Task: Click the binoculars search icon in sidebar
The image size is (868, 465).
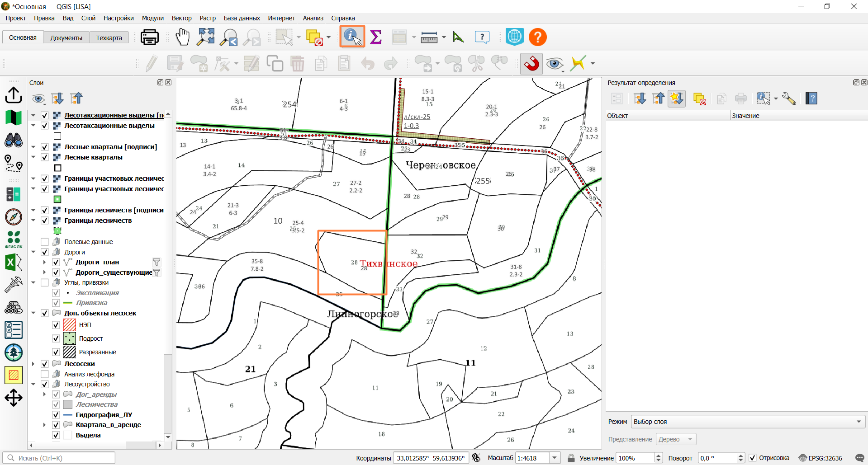Action: tap(14, 141)
